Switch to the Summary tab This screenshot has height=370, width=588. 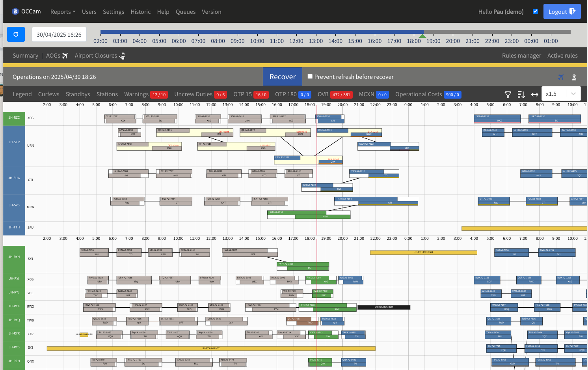[x=25, y=55]
